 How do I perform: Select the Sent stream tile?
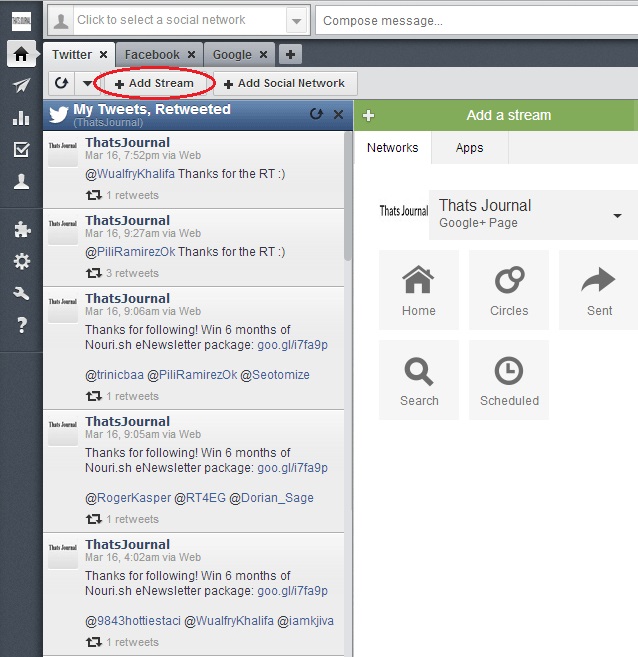(599, 290)
